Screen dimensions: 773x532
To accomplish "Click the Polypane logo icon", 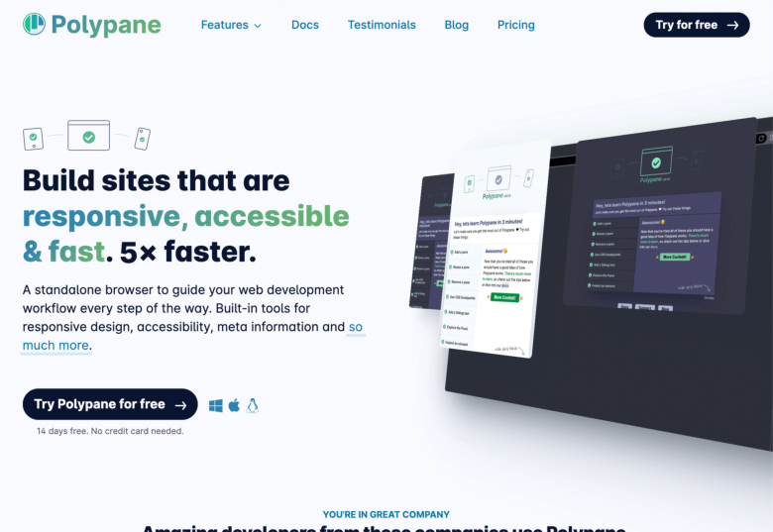I will click(34, 24).
